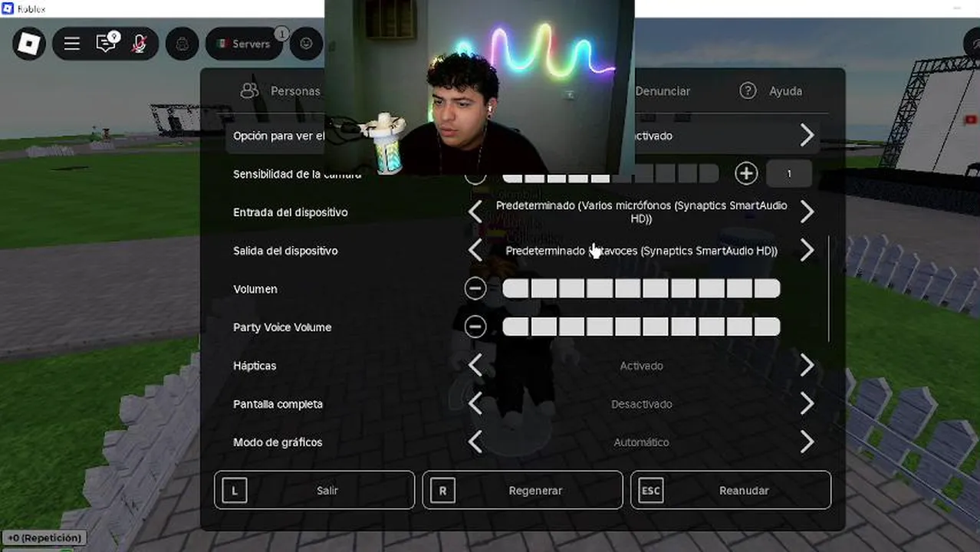
Task: Click the Modo de gráficos Automático value
Action: pos(641,442)
